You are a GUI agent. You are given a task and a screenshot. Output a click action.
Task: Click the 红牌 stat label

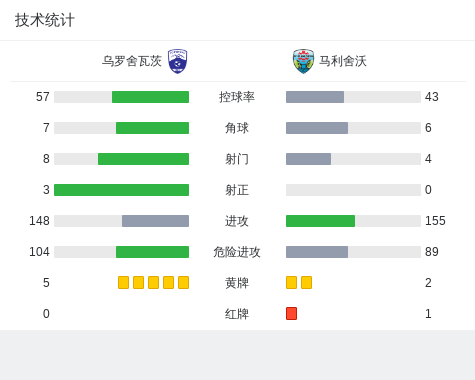pyautogui.click(x=237, y=314)
